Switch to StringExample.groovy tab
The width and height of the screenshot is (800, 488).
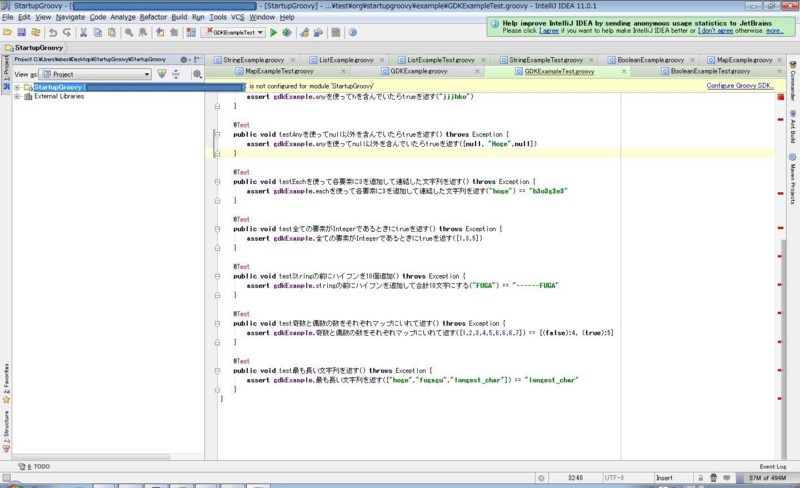point(253,60)
